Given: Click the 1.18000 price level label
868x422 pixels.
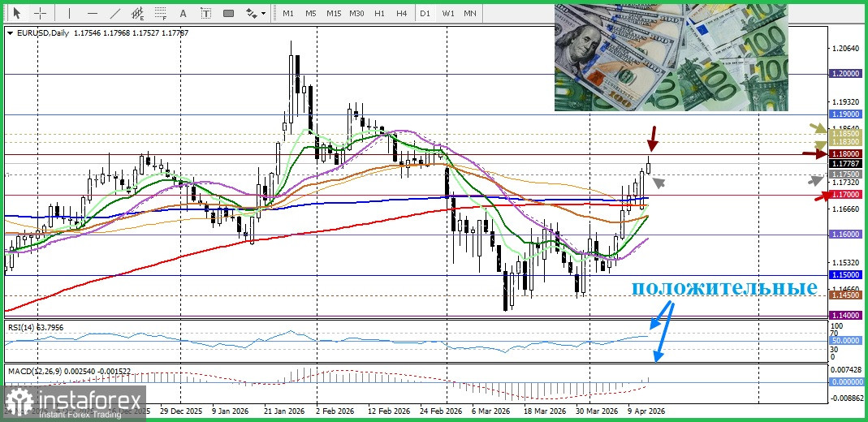Looking at the screenshot, I should click(x=846, y=153).
